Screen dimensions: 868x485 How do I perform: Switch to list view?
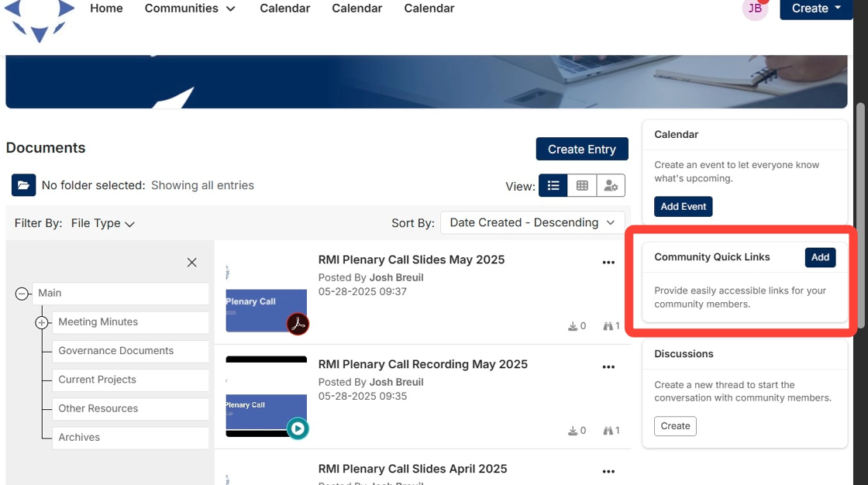[553, 185]
